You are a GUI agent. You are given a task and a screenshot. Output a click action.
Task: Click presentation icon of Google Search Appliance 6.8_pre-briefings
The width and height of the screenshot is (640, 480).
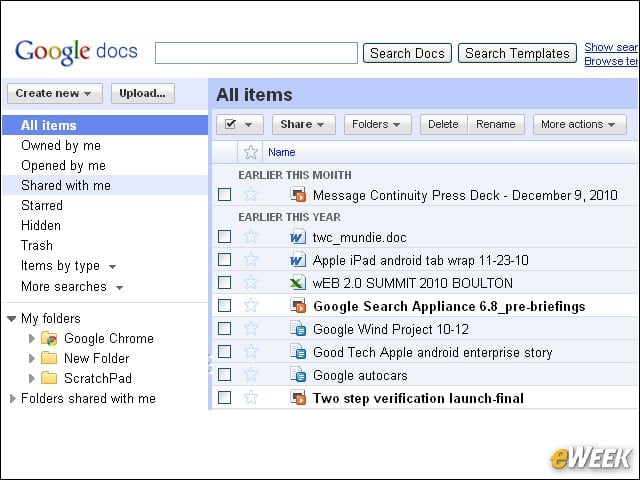coord(298,305)
